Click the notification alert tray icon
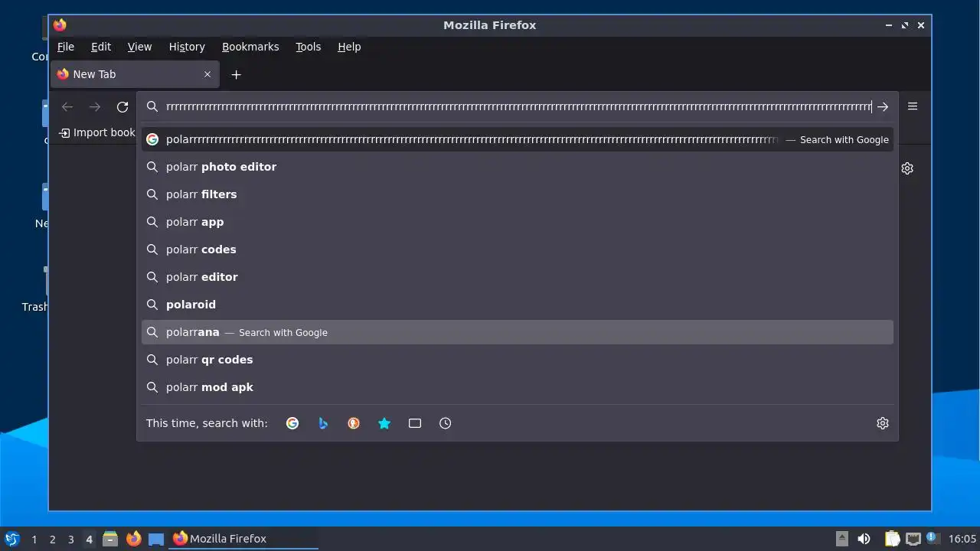The height and width of the screenshot is (551, 980). coord(932,538)
